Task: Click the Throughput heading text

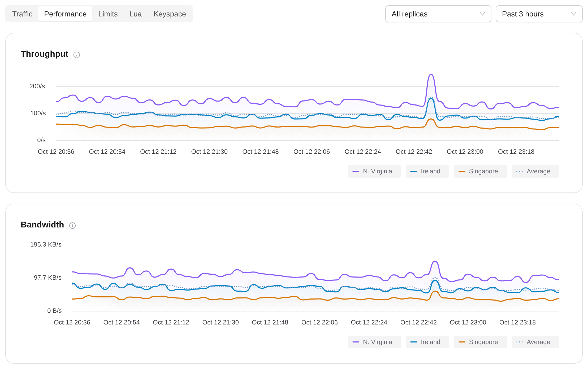Action: coord(44,54)
